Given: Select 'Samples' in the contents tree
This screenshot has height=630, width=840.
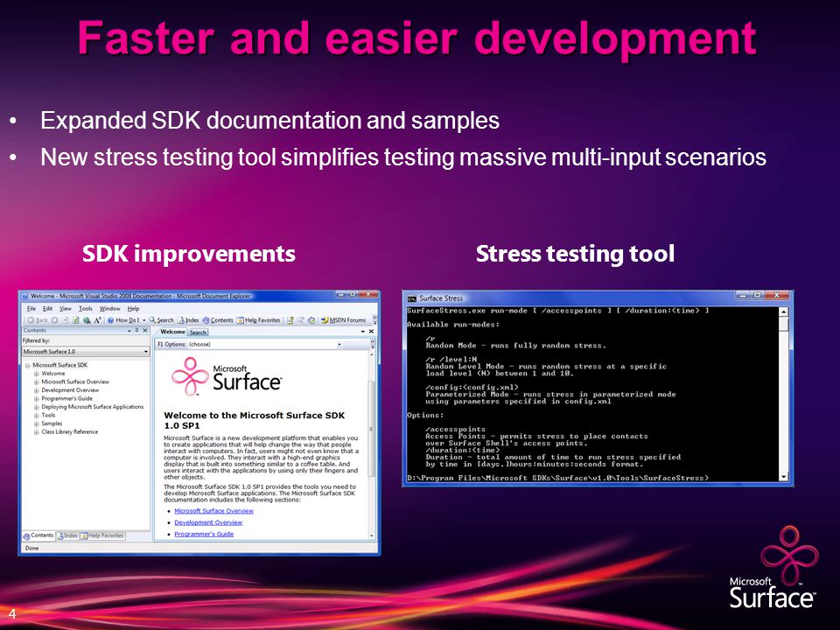Looking at the screenshot, I should [x=52, y=423].
